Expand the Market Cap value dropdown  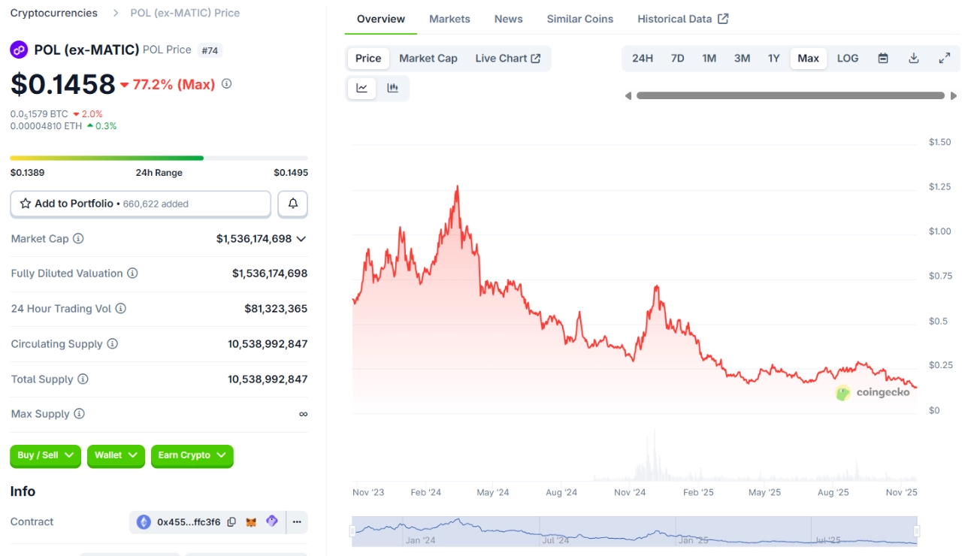[301, 239]
